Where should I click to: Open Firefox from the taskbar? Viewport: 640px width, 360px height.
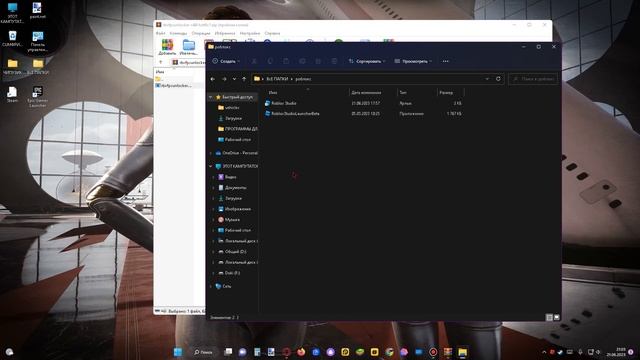pyautogui.click(x=301, y=352)
